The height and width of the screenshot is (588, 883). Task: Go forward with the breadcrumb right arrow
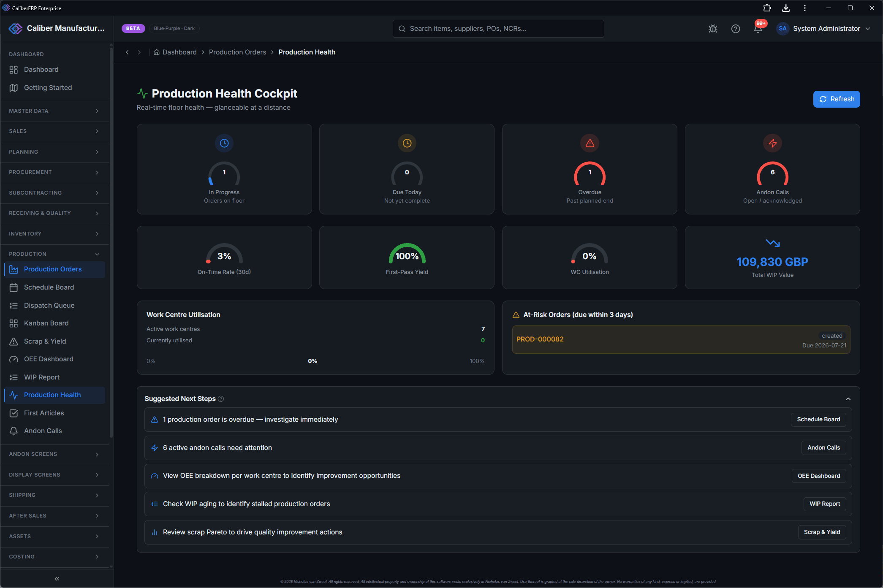tap(139, 52)
